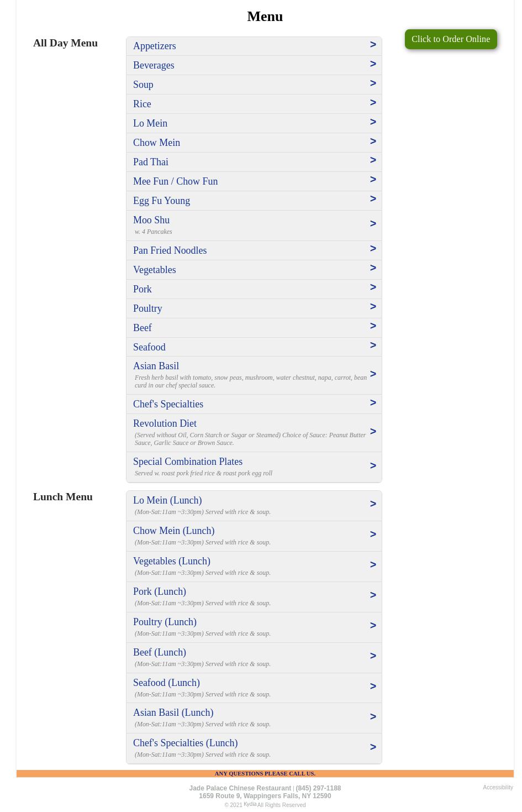Select Poultry (Lunch) category
The height and width of the screenshot is (812, 522).
point(165,622)
